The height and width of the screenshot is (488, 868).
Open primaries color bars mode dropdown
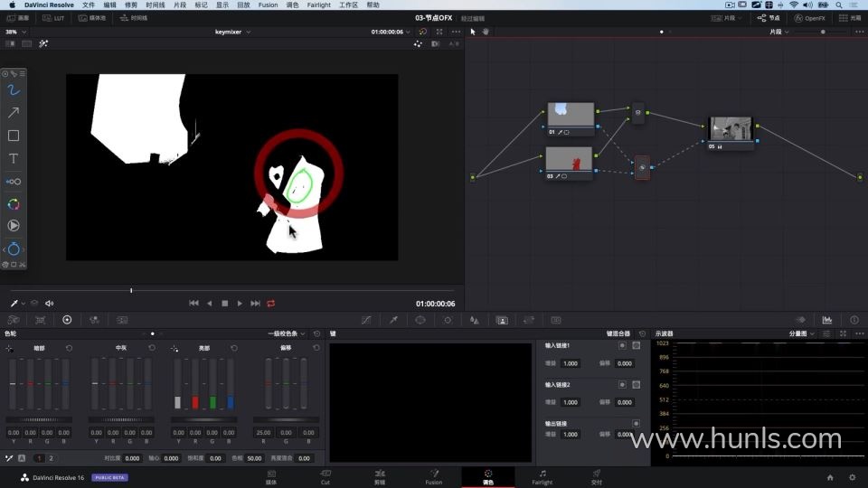pos(287,333)
